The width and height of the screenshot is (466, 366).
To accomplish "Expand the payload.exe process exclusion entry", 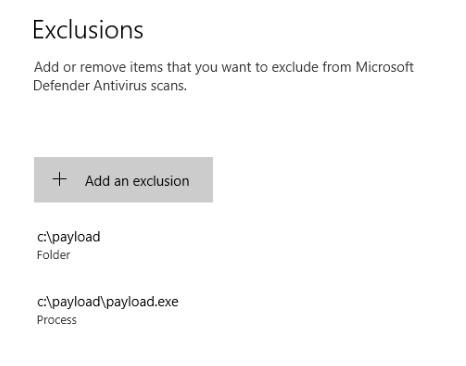I will [107, 310].
